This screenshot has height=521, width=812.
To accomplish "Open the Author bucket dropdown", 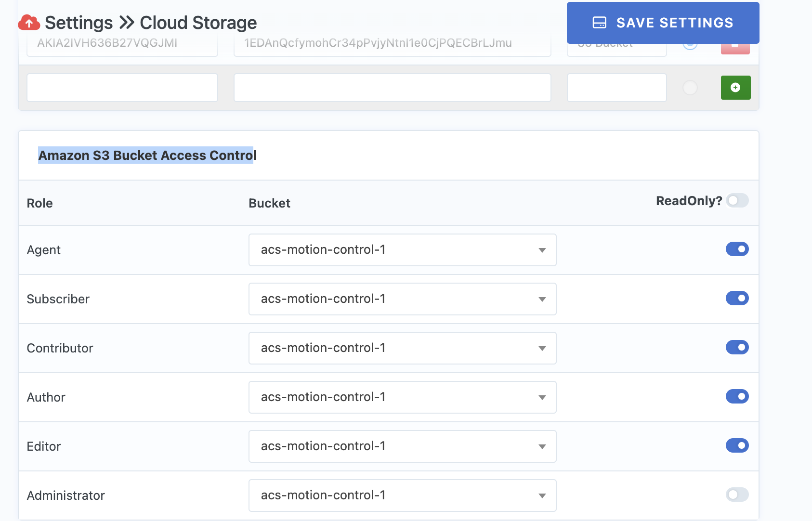I will click(x=403, y=397).
